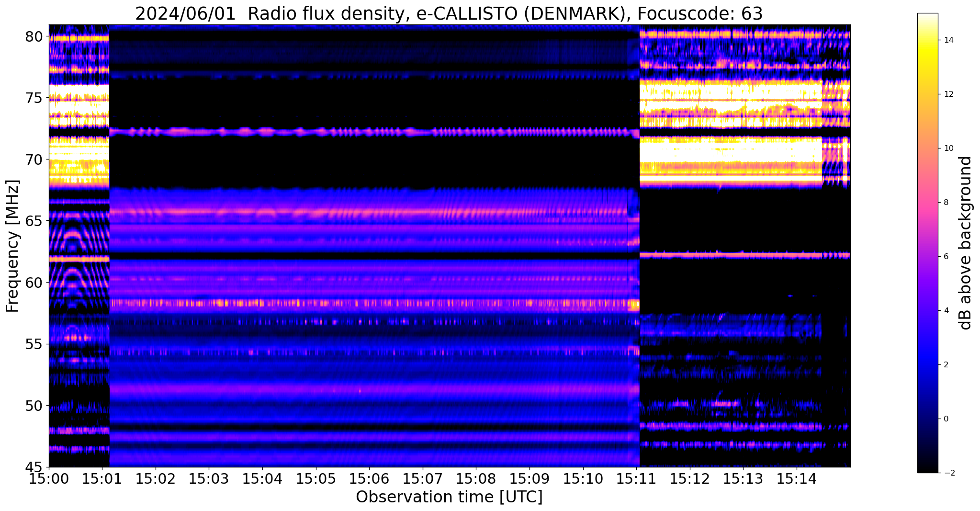Click the 15:11 time tick label
Image resolution: width=980 pixels, height=511 pixels.
coord(637,479)
